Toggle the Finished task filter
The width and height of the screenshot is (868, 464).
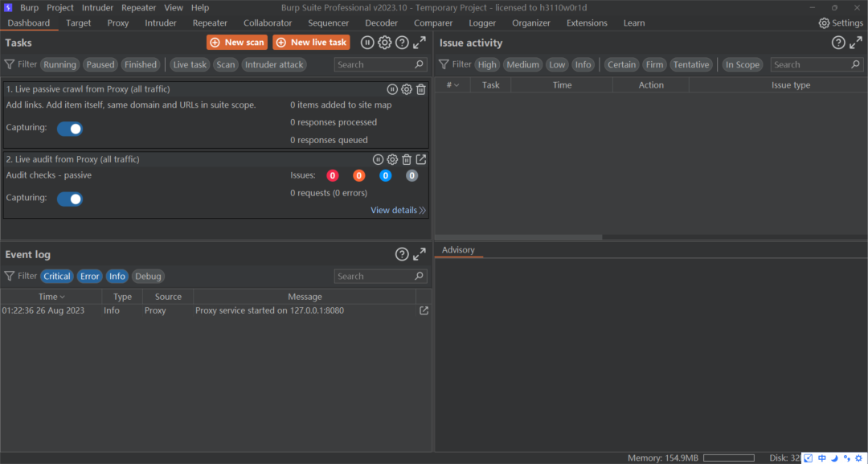click(141, 65)
